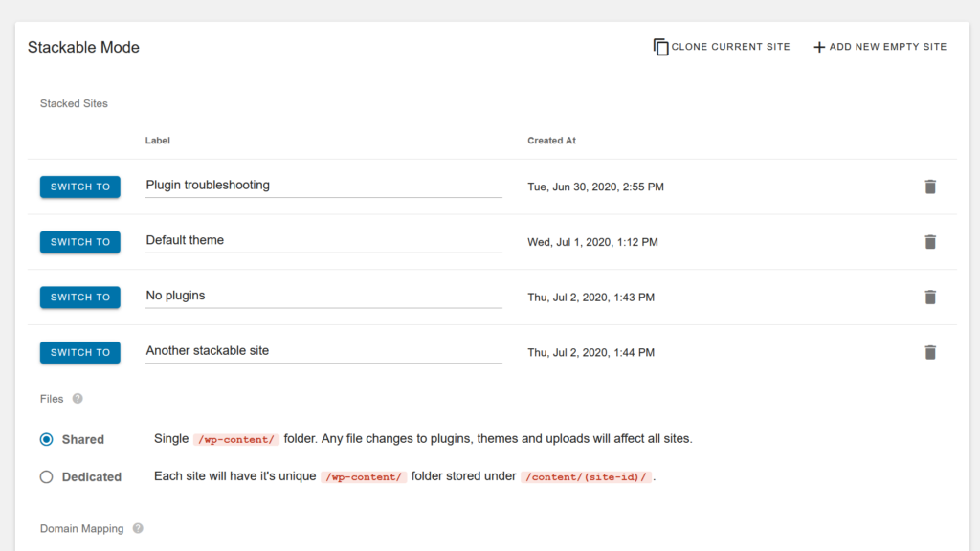Viewport: 980px width, 551px height.
Task: Click the Clone Current Site copy icon
Action: coord(660,47)
